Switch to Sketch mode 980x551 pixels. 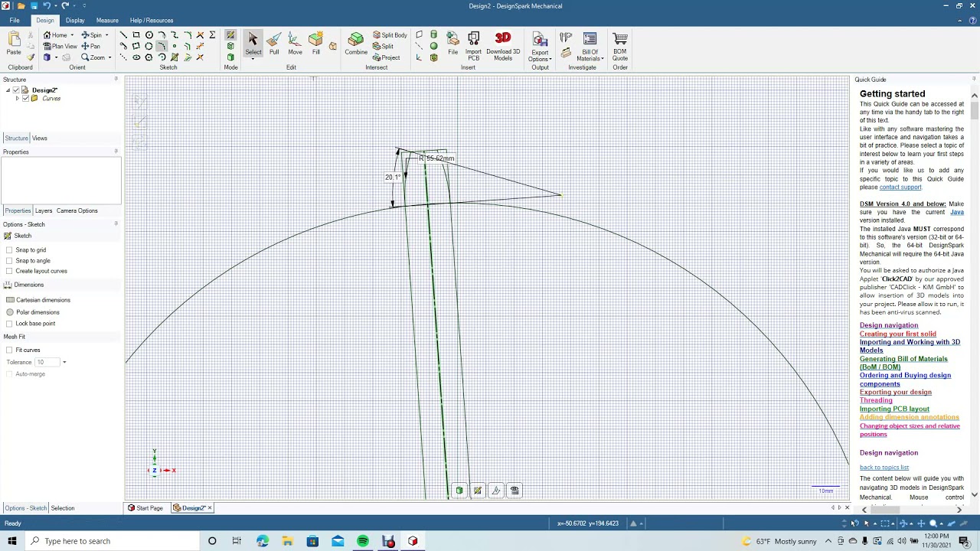click(x=230, y=35)
